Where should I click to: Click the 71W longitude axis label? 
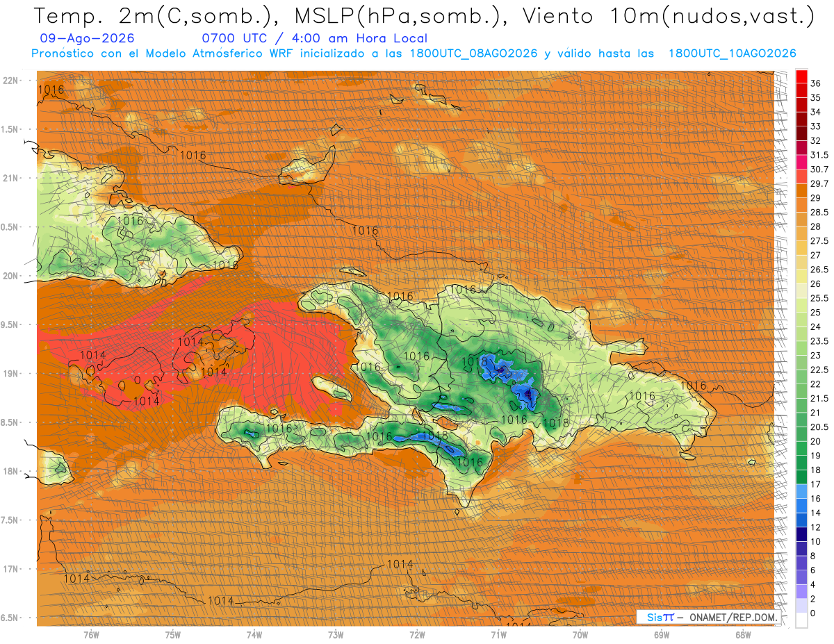coord(498,635)
